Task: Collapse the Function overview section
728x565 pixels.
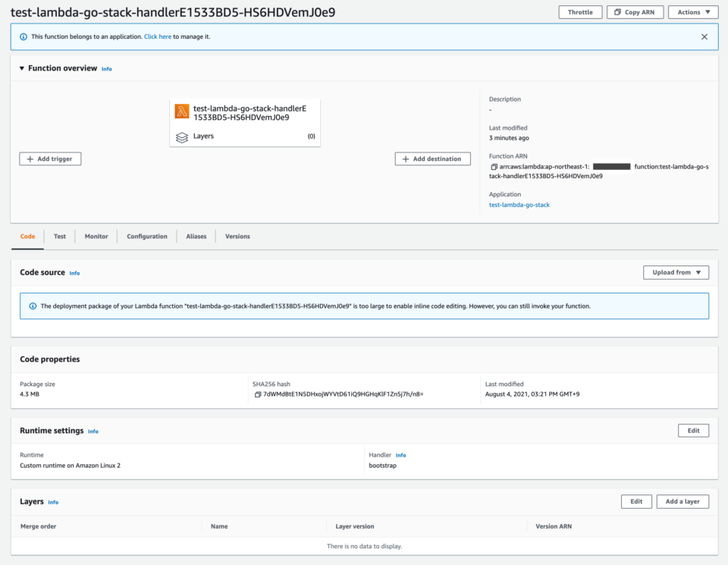Action: point(21,67)
